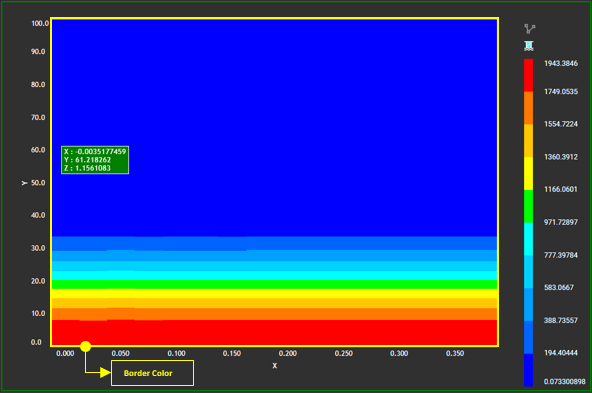Click Y axis tick label 0.0
The width and height of the screenshot is (592, 393).
tap(36, 342)
